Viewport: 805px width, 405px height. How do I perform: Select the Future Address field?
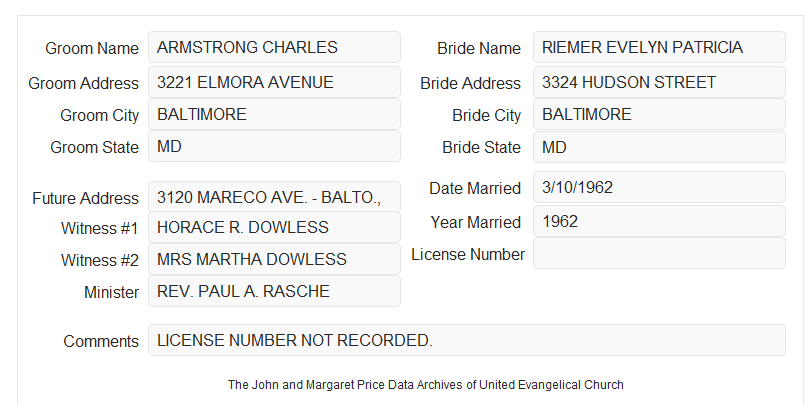pos(274,197)
